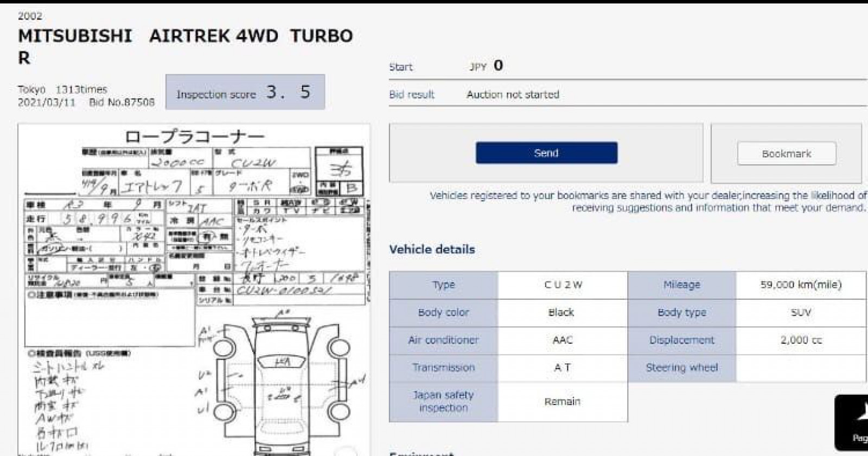
Task: Click the Remain safety inspection value
Action: (x=563, y=402)
